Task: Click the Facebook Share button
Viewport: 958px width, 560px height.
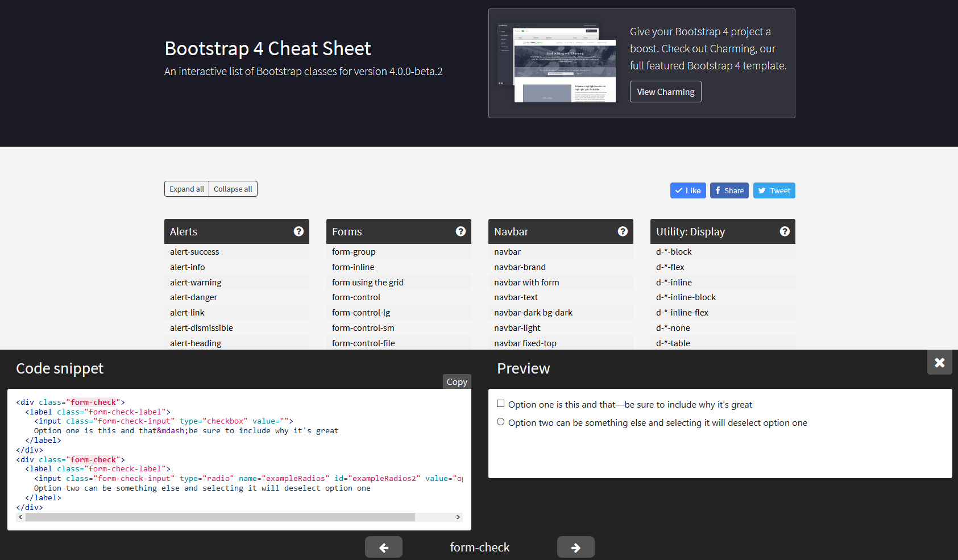Action: [x=729, y=190]
